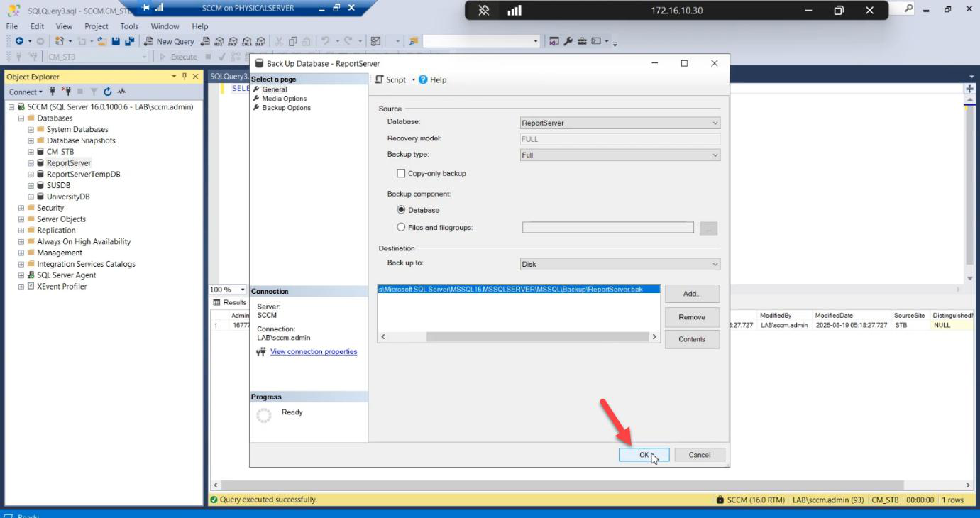
Task: Click the navigate Back arrow icon
Action: coord(19,41)
